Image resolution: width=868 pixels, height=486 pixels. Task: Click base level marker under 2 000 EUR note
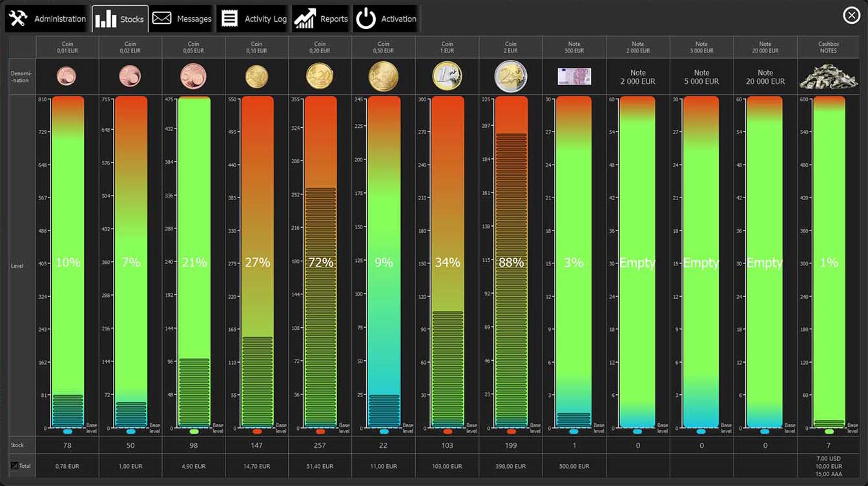click(x=637, y=431)
